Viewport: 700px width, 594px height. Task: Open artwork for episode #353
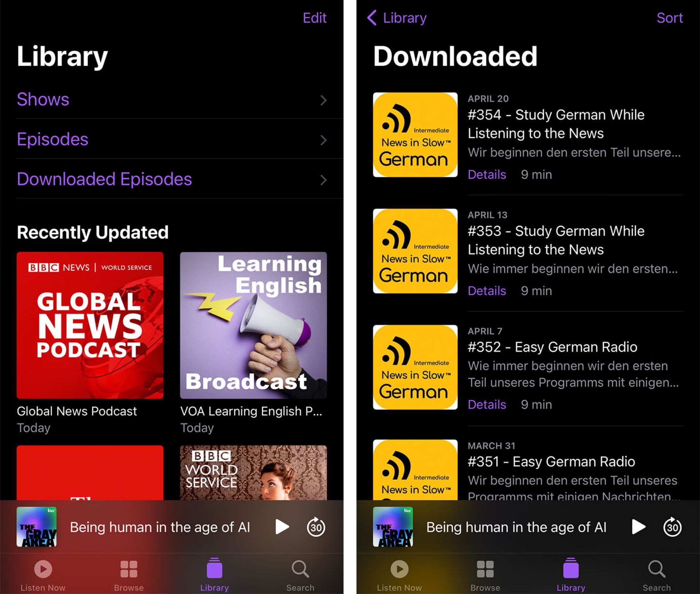pos(415,251)
